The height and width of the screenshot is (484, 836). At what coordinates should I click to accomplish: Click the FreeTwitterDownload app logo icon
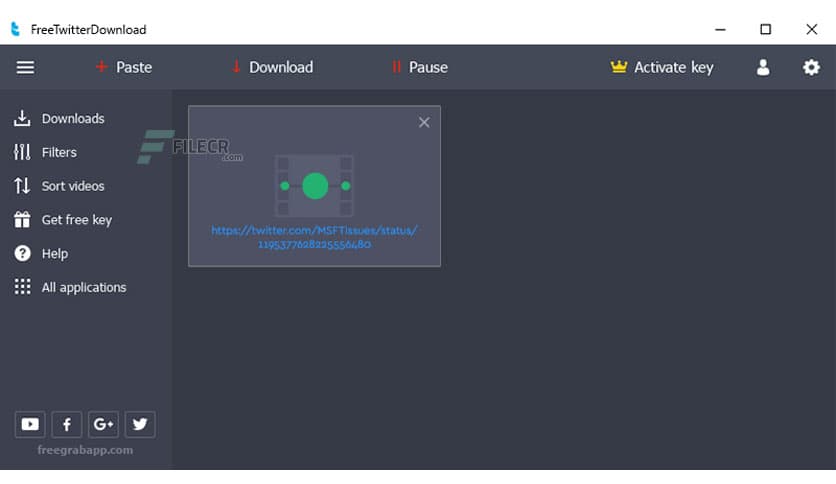(15, 29)
